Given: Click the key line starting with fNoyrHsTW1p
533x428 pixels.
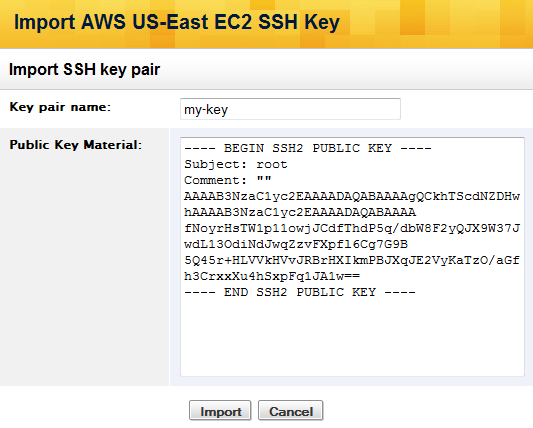Looking at the screenshot, I should pyautogui.click(x=352, y=228).
